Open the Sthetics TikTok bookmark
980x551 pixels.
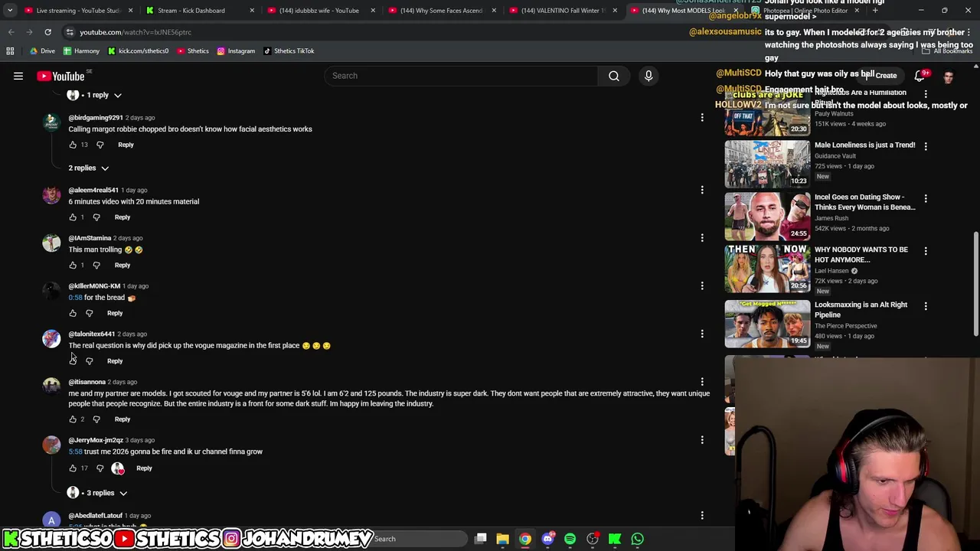pyautogui.click(x=289, y=51)
